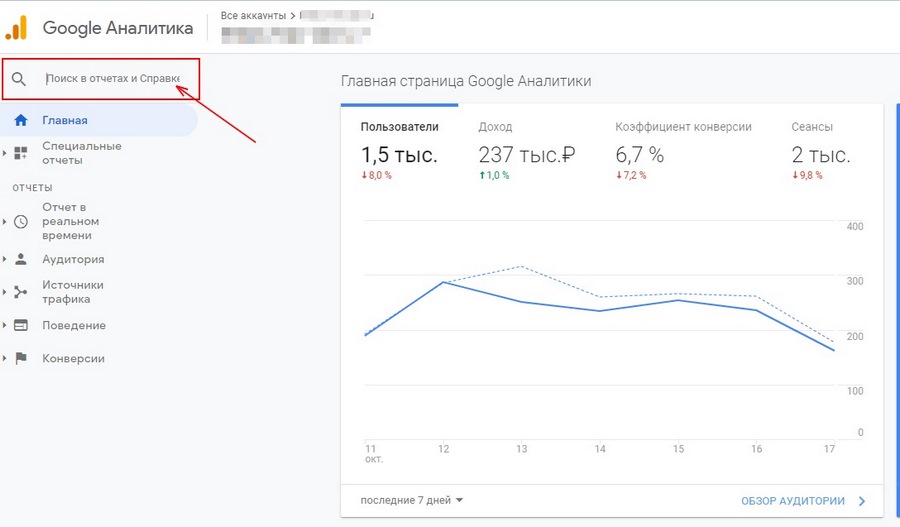Open the последние 7 дней dropdown

point(412,500)
